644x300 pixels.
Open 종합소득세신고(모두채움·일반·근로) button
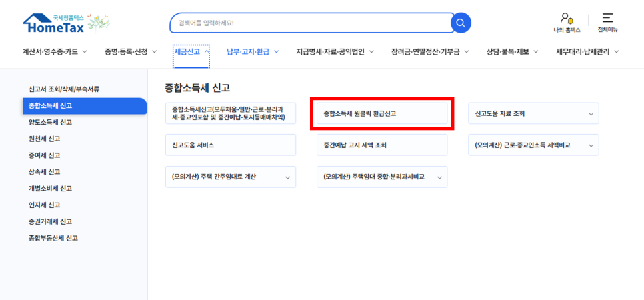pyautogui.click(x=231, y=113)
